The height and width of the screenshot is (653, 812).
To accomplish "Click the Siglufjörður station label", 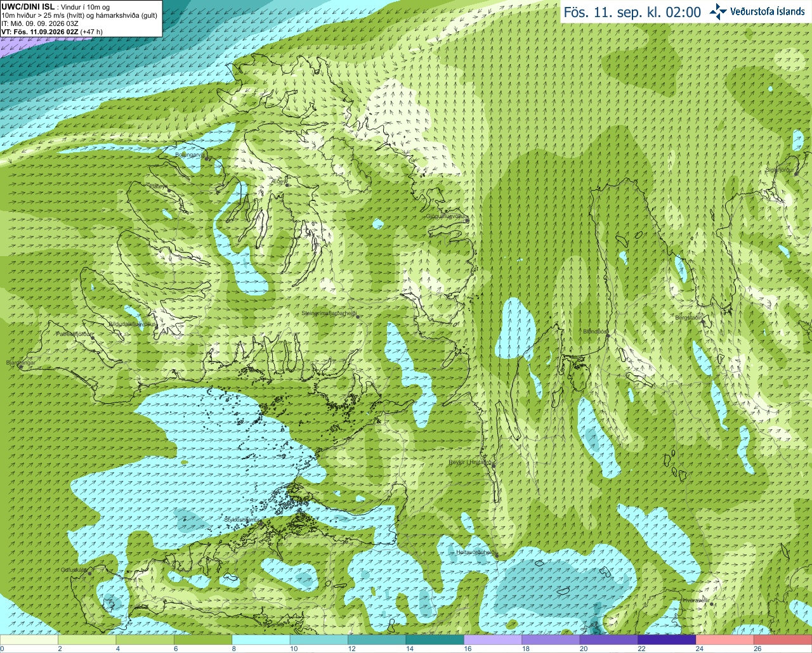I will pos(778,170).
